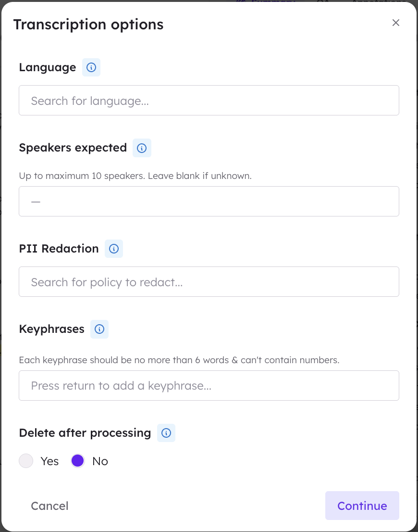Focus the Speakers expected number field
418x532 pixels.
click(x=209, y=201)
